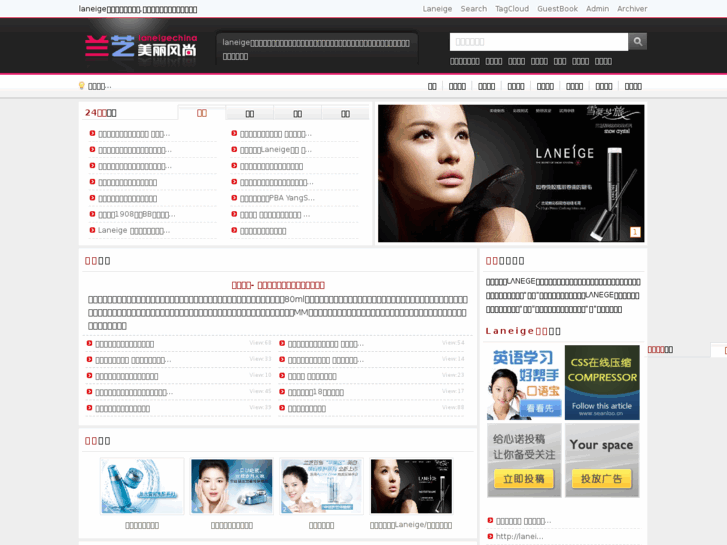Open the TagCloud top link
Screen dimensions: 727x545
[x=512, y=9]
